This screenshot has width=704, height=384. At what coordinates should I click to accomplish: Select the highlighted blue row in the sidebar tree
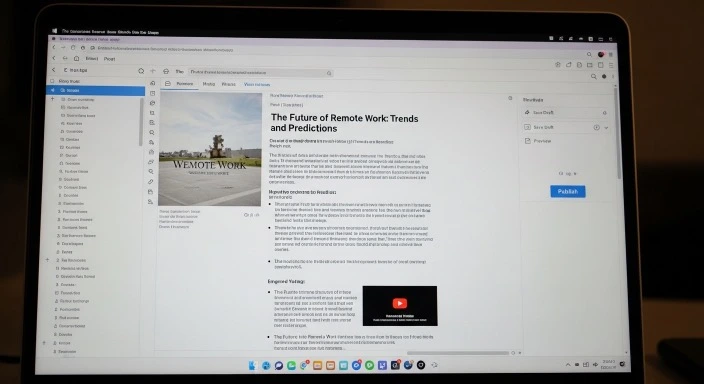[96, 90]
